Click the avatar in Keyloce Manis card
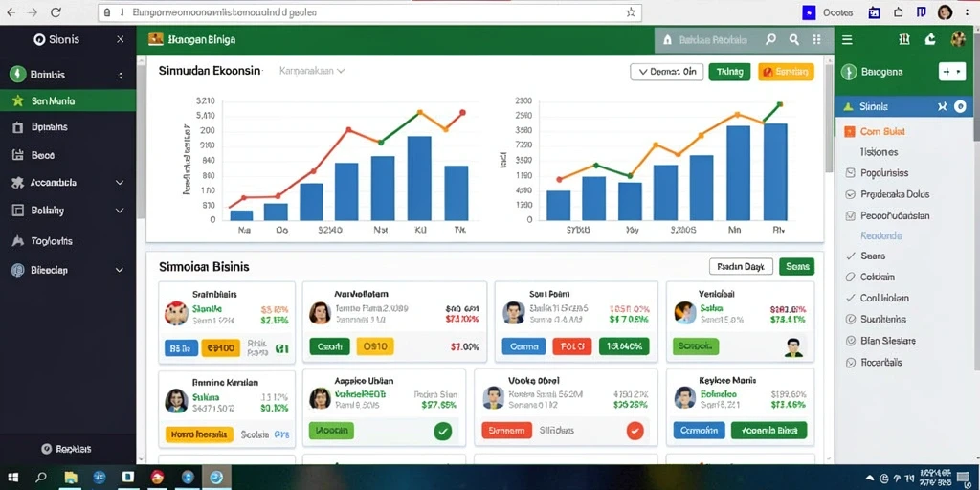This screenshot has height=490, width=980. (x=685, y=397)
